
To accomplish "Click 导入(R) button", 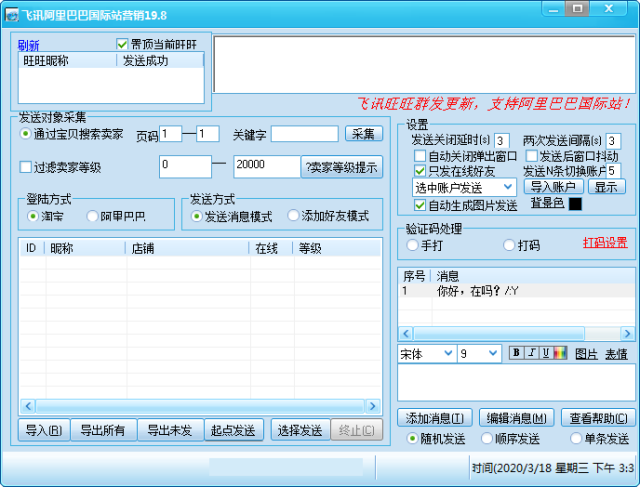I will pos(44,430).
